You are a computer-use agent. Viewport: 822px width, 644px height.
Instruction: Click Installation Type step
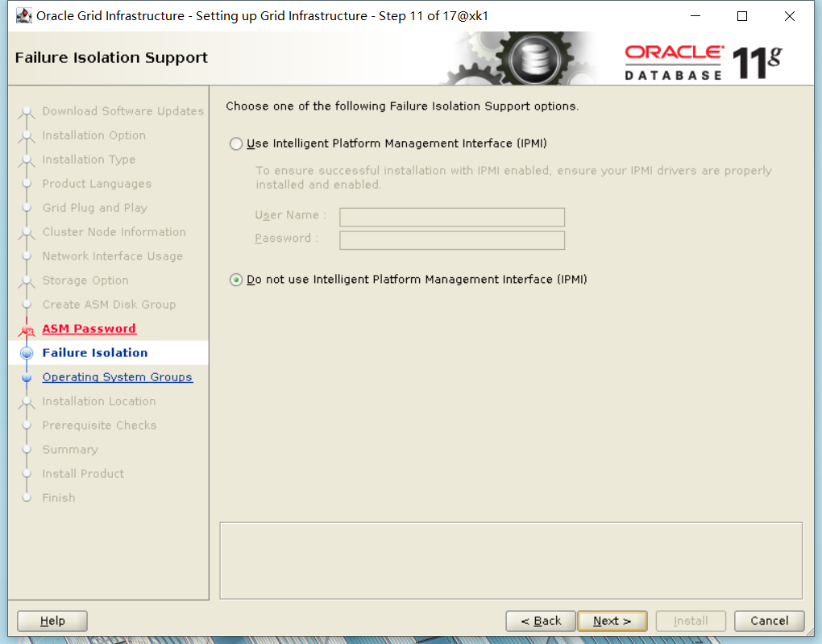(89, 160)
